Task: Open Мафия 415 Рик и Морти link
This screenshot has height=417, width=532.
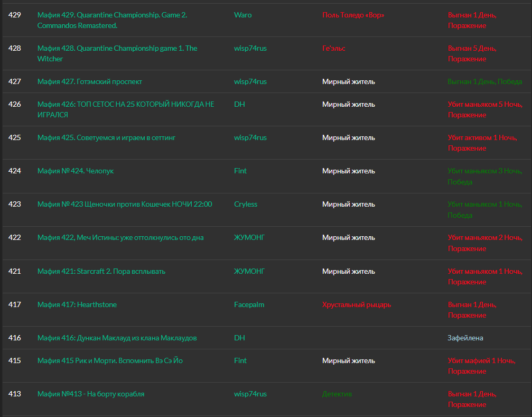Action: (x=110, y=361)
